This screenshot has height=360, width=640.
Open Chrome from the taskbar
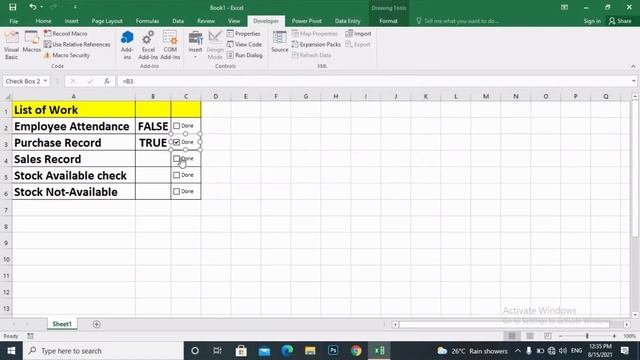click(356, 351)
